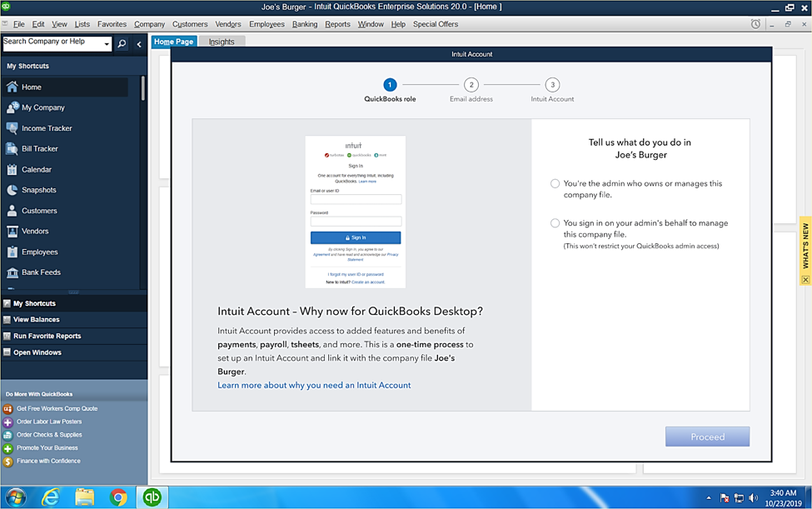Choose sign in on admin's behalf option
Image resolution: width=812 pixels, height=509 pixels.
point(555,223)
